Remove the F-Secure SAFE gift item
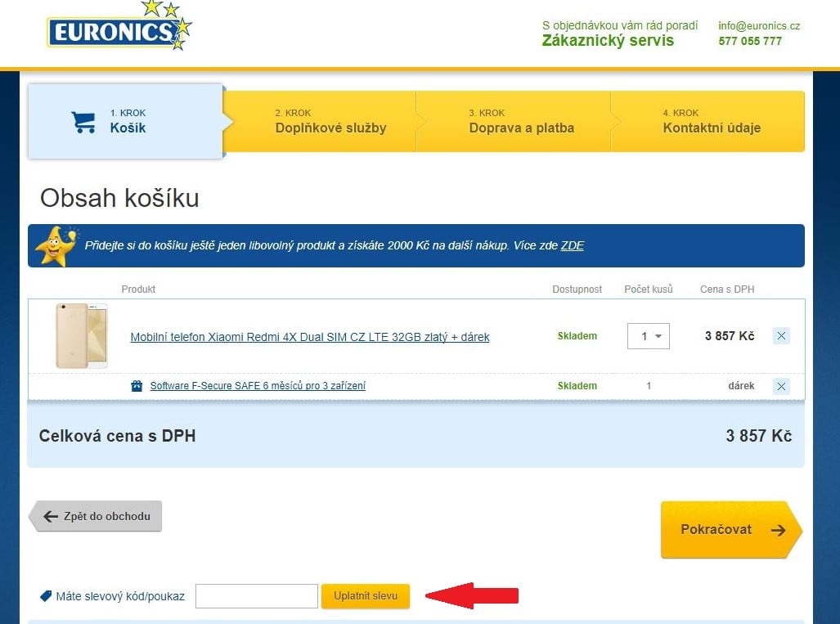The width and height of the screenshot is (840, 624). click(x=781, y=386)
